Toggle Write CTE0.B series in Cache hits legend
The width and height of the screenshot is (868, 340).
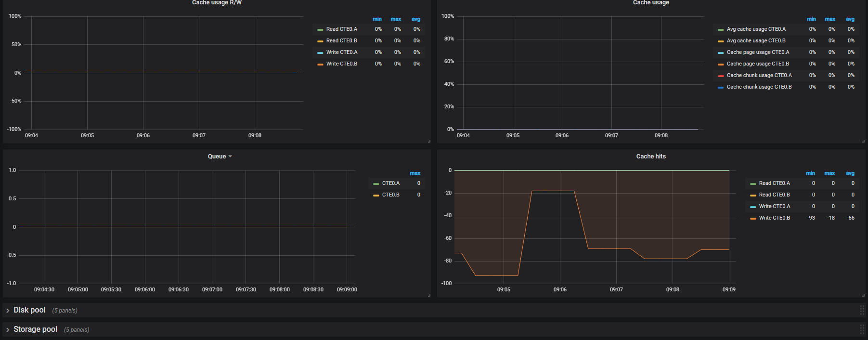(x=775, y=218)
